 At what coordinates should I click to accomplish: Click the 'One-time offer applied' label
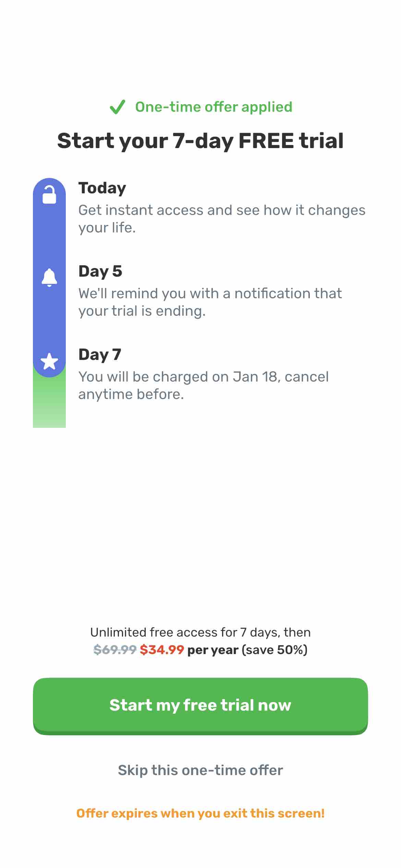[214, 107]
